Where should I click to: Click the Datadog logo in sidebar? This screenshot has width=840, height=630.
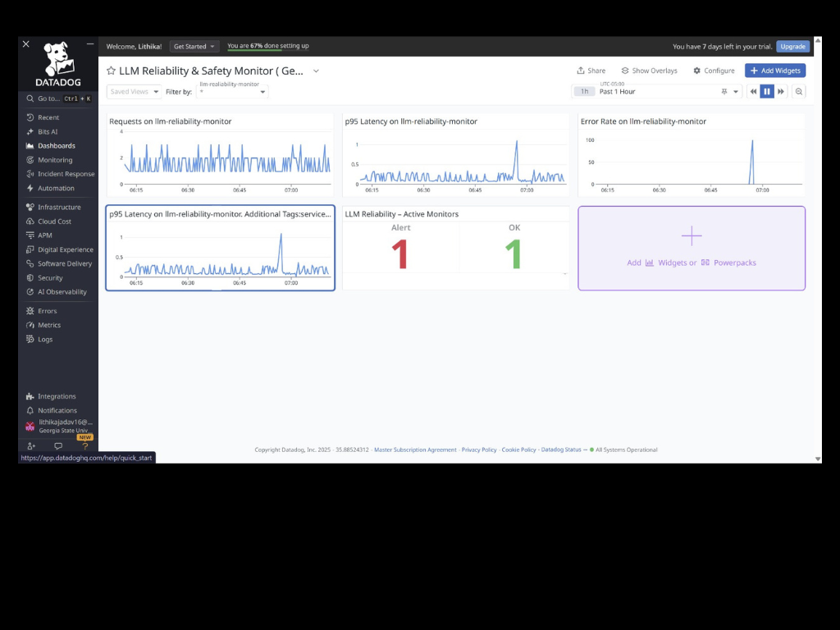(x=58, y=64)
